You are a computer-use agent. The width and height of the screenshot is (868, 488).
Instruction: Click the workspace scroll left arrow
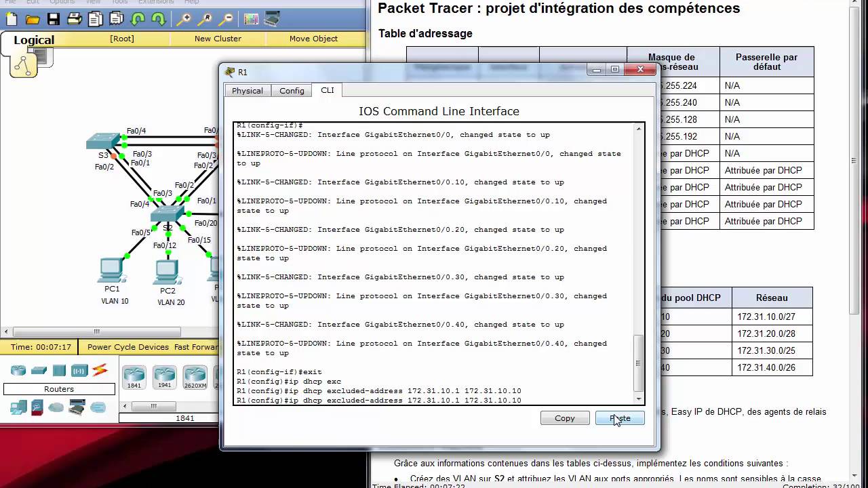pos(6,332)
